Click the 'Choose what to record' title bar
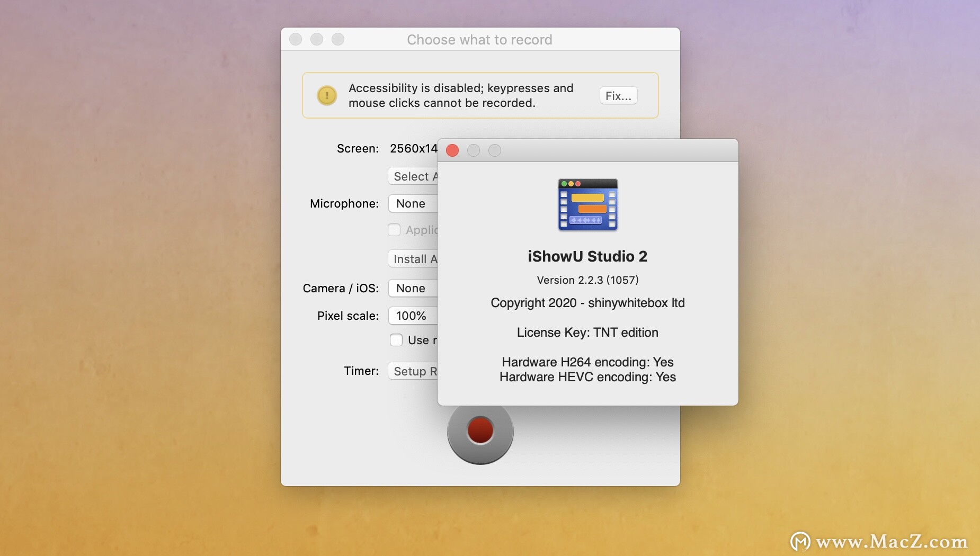Viewport: 980px width, 556px height. click(x=479, y=39)
